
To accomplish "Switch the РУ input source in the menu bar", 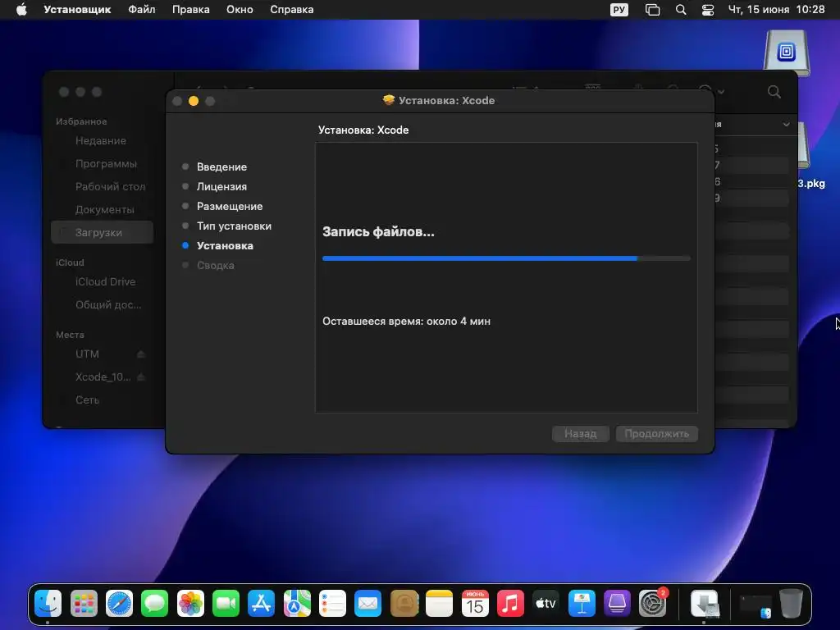I will pyautogui.click(x=619, y=10).
